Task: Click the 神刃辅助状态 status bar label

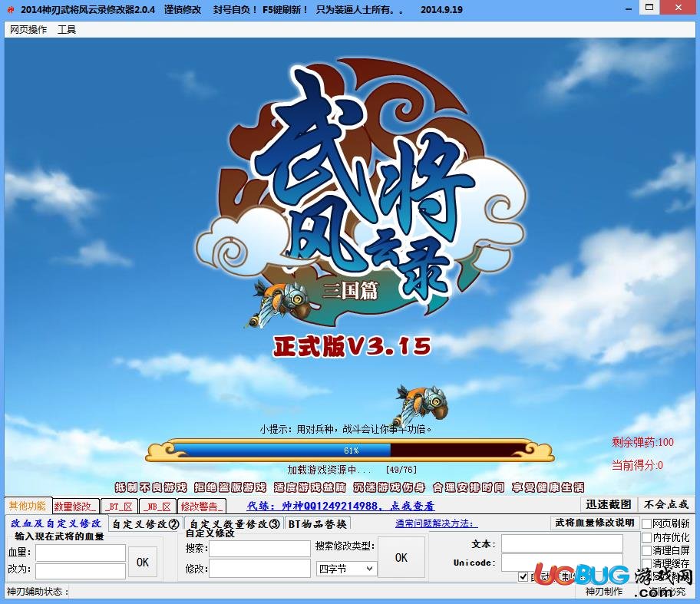Action: point(37,592)
